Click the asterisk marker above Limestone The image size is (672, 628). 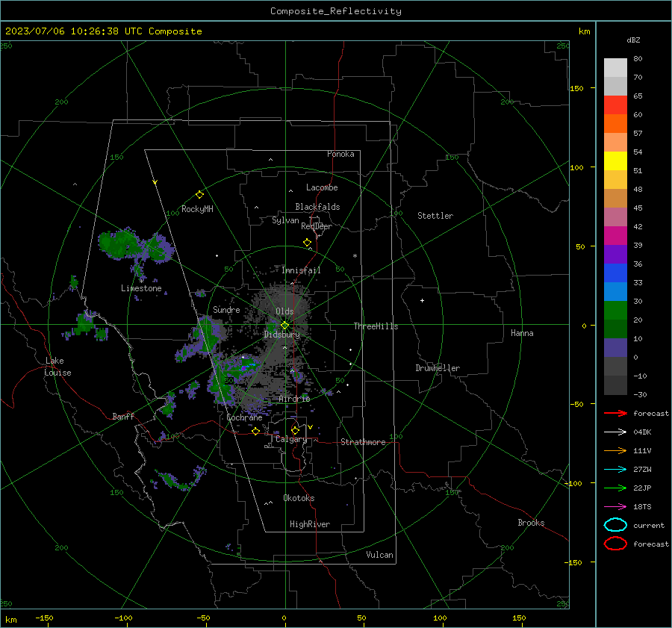point(141,282)
